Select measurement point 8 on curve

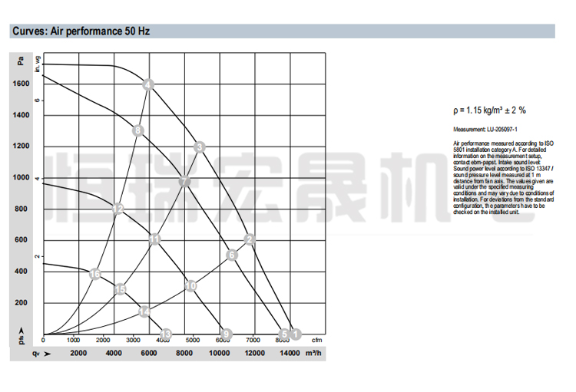137,130
